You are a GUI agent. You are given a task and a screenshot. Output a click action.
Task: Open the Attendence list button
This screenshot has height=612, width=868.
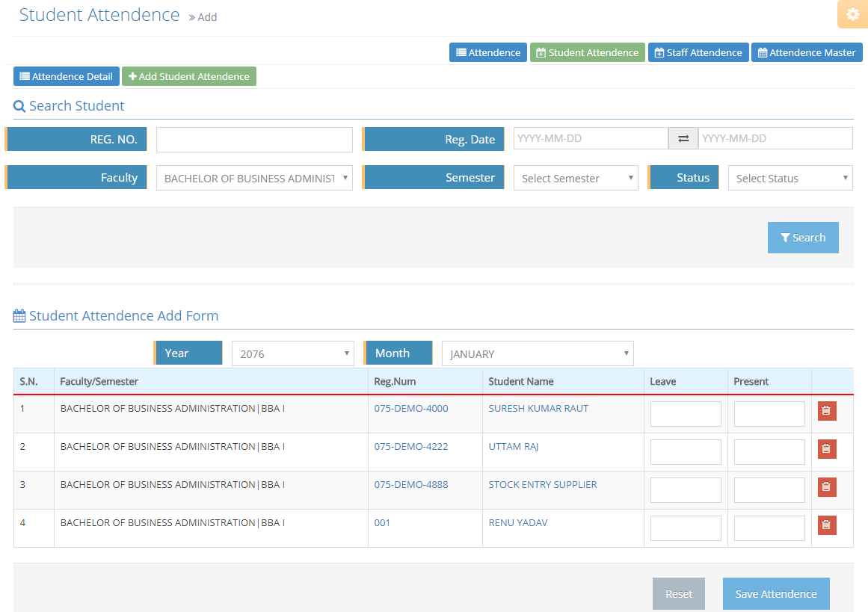click(487, 52)
